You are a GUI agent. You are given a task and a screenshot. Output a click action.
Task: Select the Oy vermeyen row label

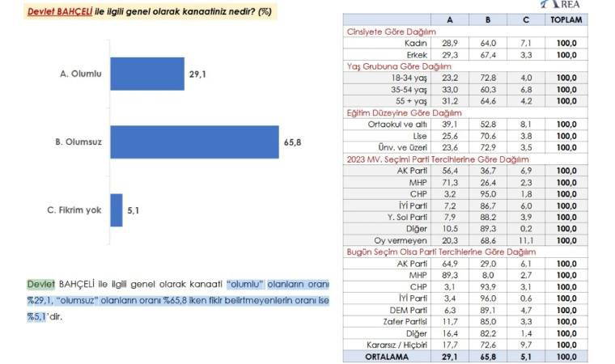pyautogui.click(x=404, y=240)
